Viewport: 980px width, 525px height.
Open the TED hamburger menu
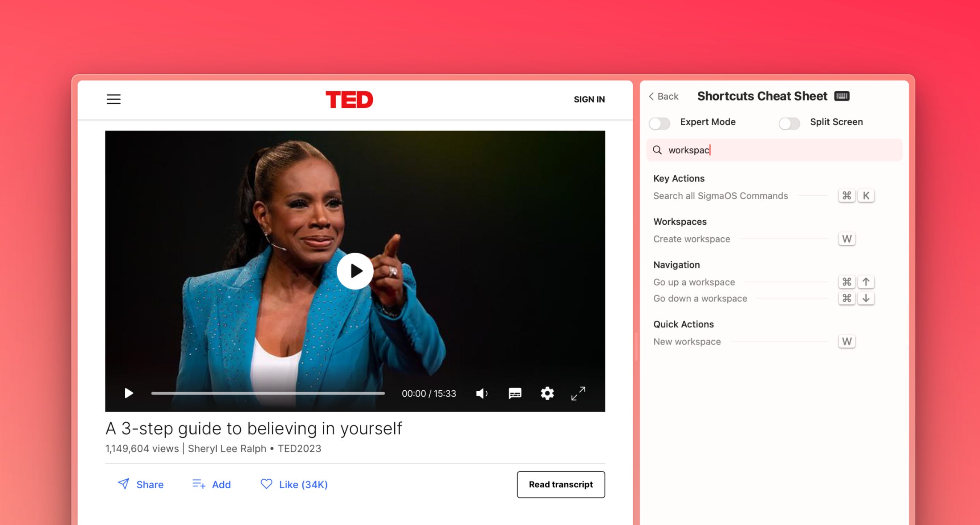(x=113, y=99)
